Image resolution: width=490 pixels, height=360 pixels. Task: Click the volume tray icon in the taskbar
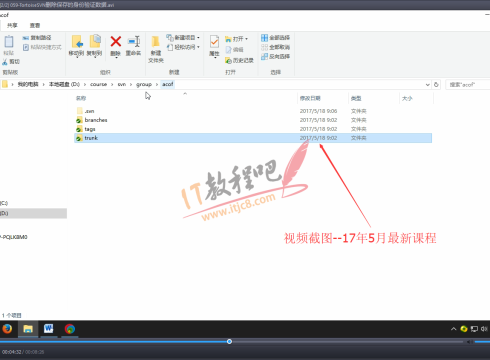[x=484, y=329]
